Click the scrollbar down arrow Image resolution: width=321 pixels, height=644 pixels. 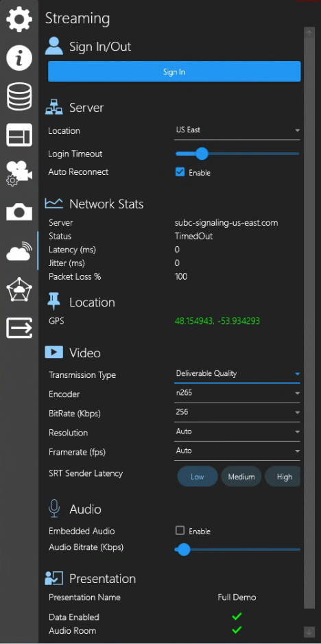click(309, 631)
